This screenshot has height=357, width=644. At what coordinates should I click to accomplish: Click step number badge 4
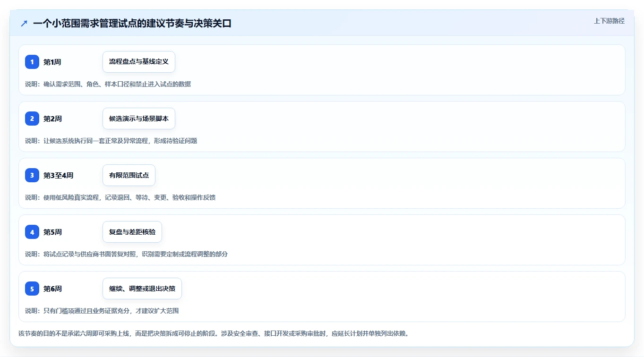(32, 232)
